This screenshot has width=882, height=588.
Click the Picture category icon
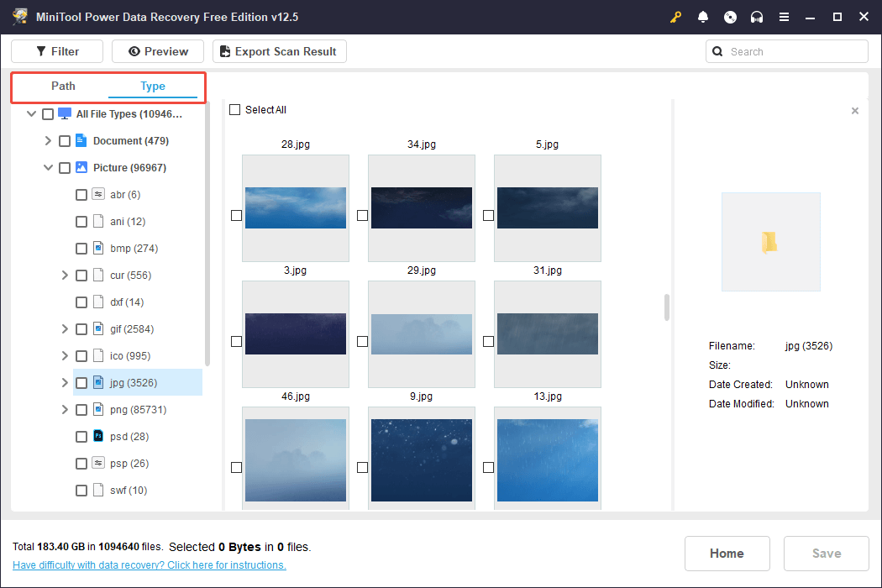pos(81,168)
